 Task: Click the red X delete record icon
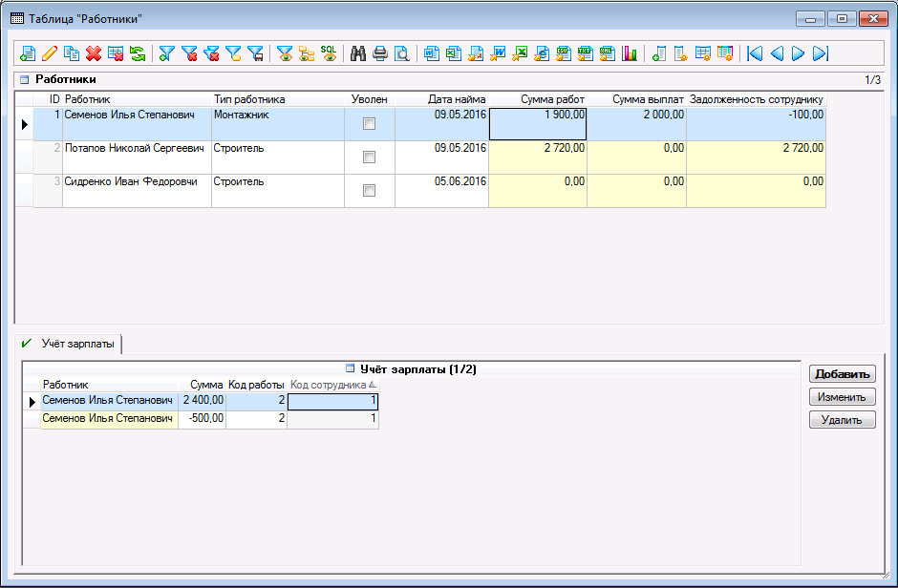[94, 53]
